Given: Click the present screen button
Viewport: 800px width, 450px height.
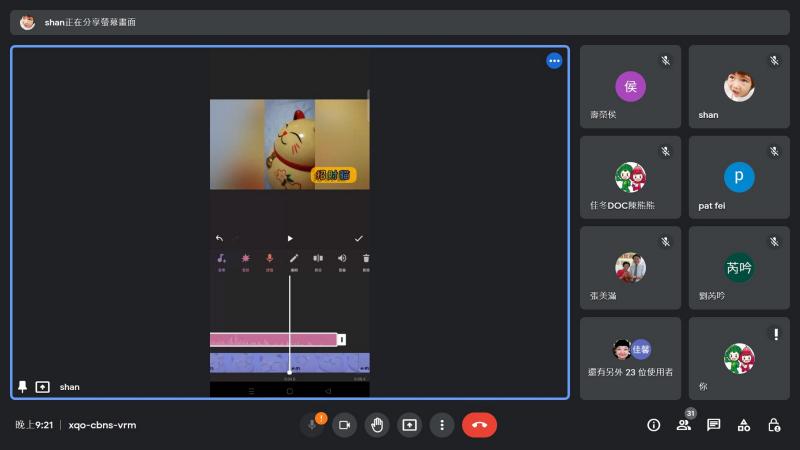Looking at the screenshot, I should [409, 425].
